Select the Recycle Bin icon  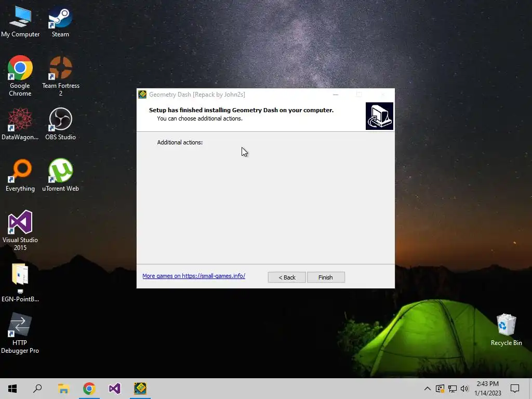pos(506,329)
